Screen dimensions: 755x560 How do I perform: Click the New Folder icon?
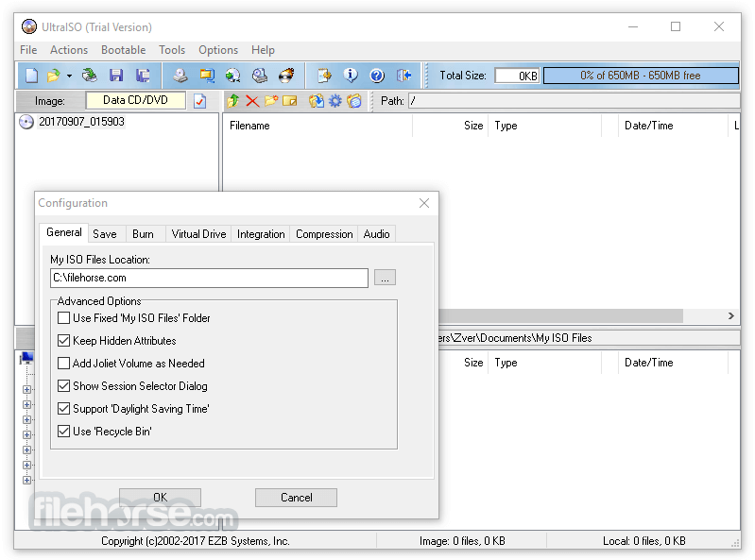coord(271,101)
